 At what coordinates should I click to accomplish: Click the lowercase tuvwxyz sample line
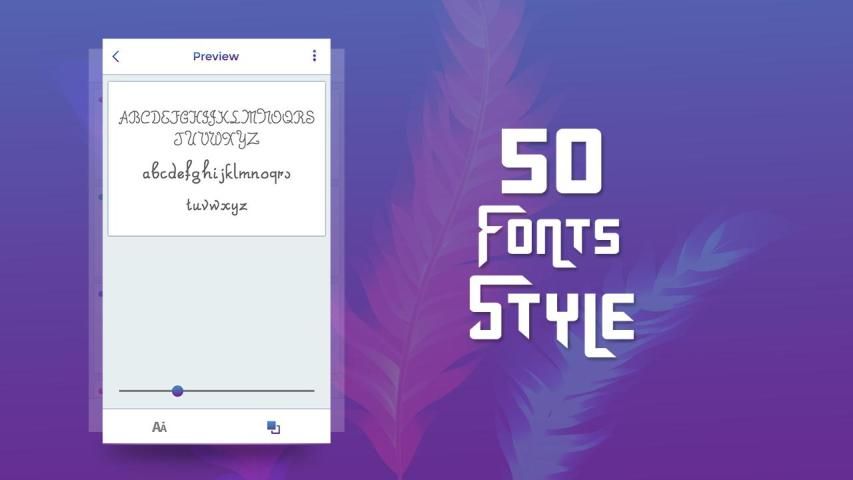(216, 205)
